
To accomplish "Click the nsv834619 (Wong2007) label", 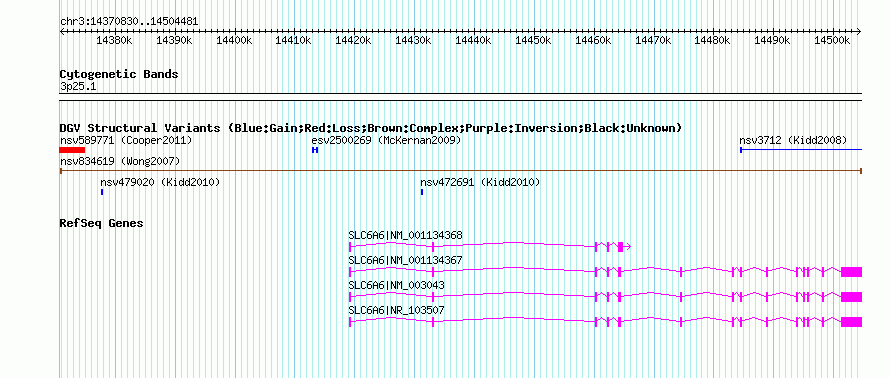I will (120, 162).
